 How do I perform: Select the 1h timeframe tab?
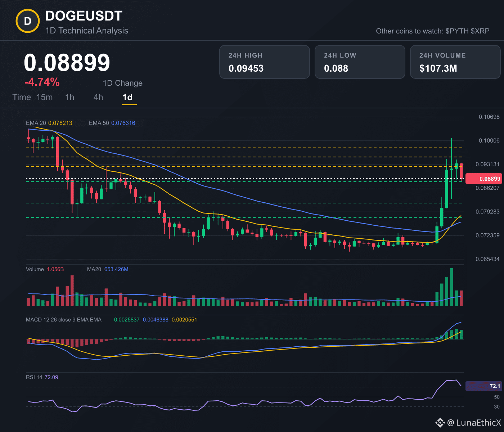tap(70, 97)
